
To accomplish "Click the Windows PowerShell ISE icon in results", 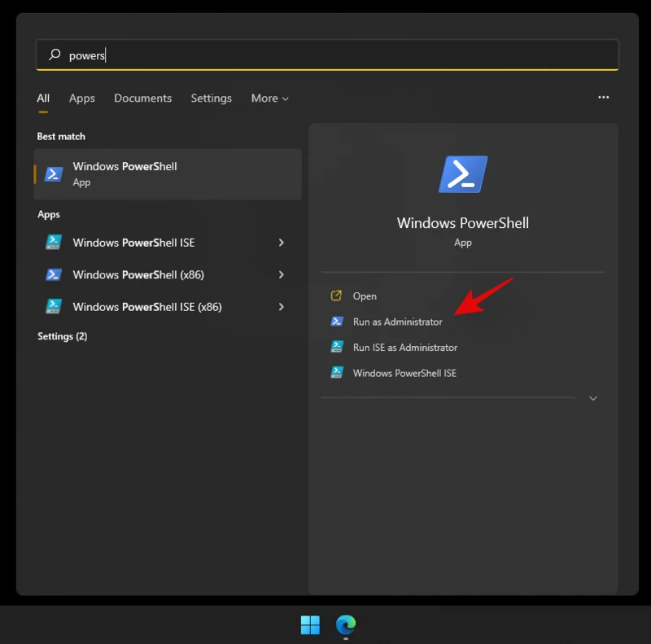I will [x=54, y=243].
